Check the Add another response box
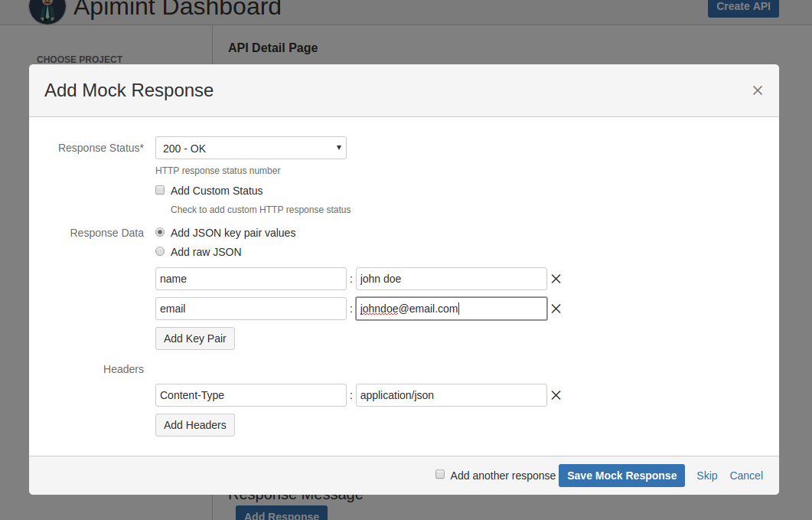Viewport: 812px width, 520px height. 440,475
